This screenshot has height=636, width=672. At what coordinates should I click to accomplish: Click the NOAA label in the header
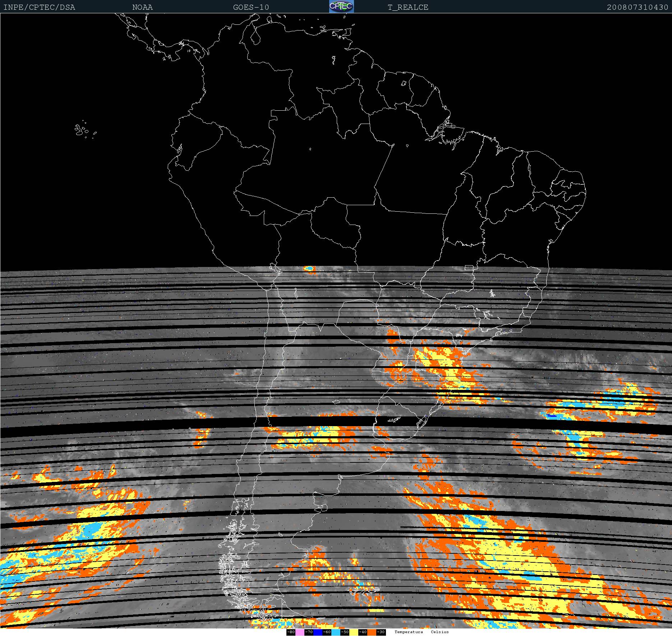pyautogui.click(x=142, y=7)
